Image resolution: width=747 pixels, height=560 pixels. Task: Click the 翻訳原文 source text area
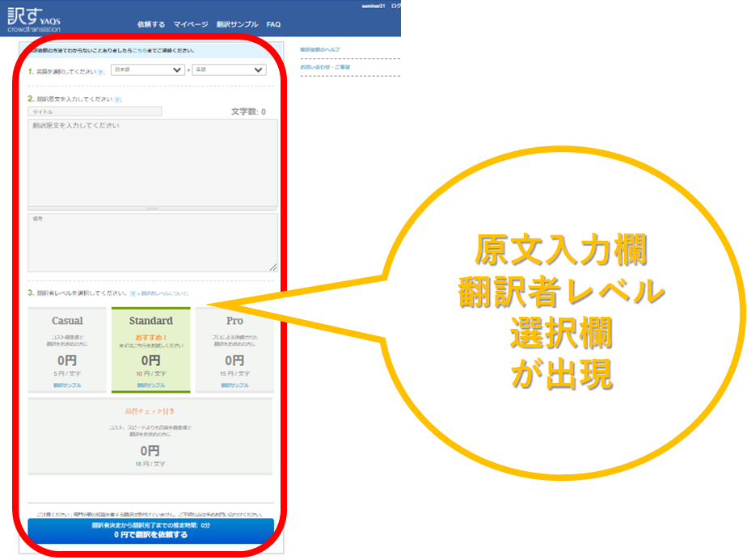(153, 162)
